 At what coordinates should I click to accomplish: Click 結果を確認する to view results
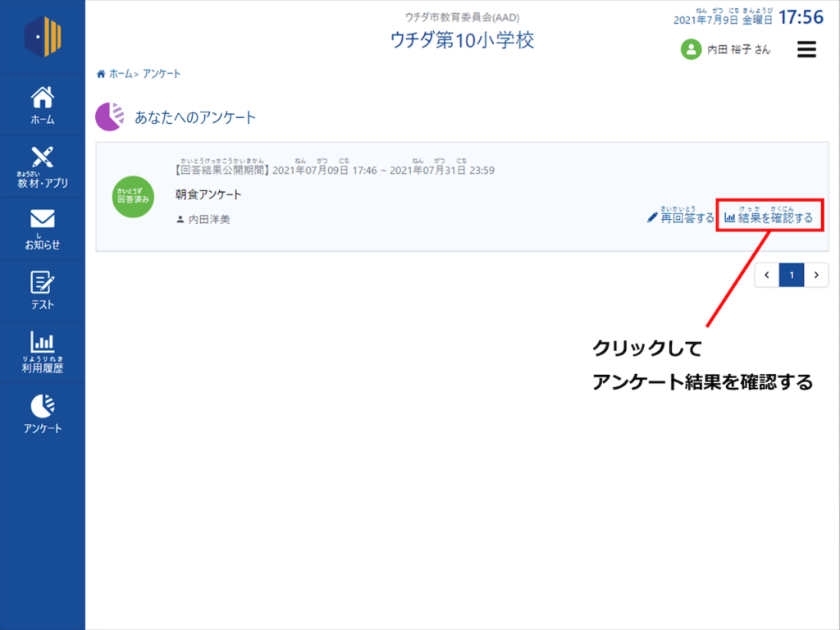pyautogui.click(x=769, y=218)
